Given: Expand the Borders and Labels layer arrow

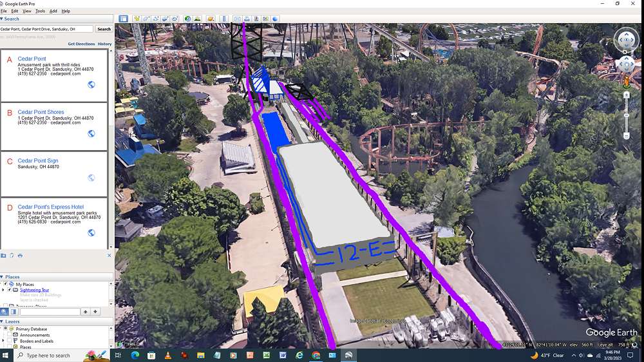Looking at the screenshot, I should [3, 341].
